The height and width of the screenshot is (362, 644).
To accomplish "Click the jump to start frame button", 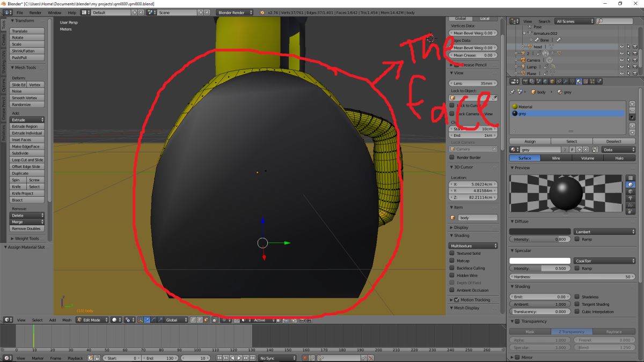I will pos(219,358).
